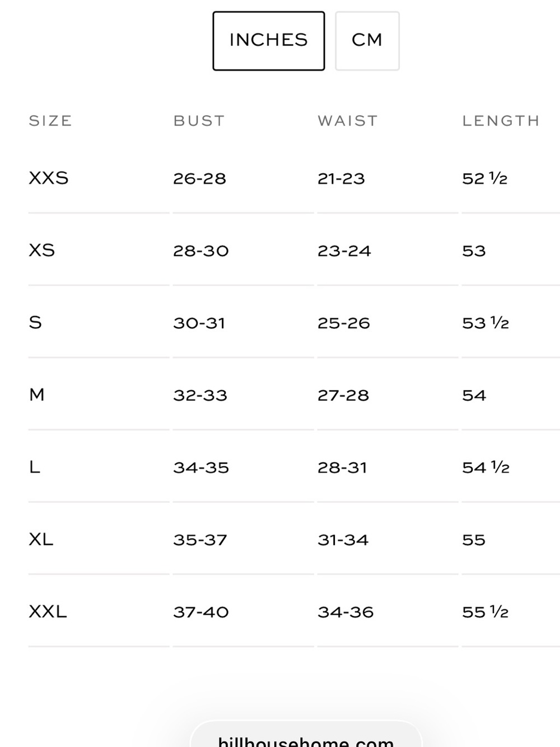Image resolution: width=560 pixels, height=747 pixels.
Task: Click the 55 ½ length value
Action: [x=486, y=613]
